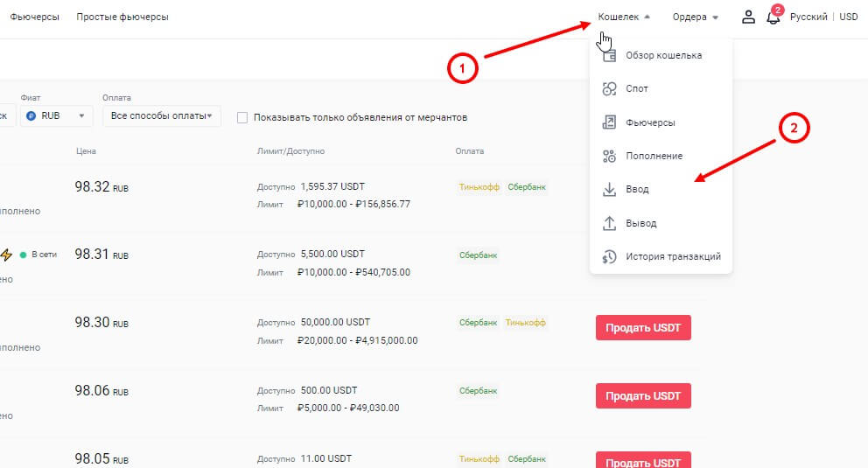Click the transaction history icon
868x468 pixels.
pyautogui.click(x=610, y=256)
